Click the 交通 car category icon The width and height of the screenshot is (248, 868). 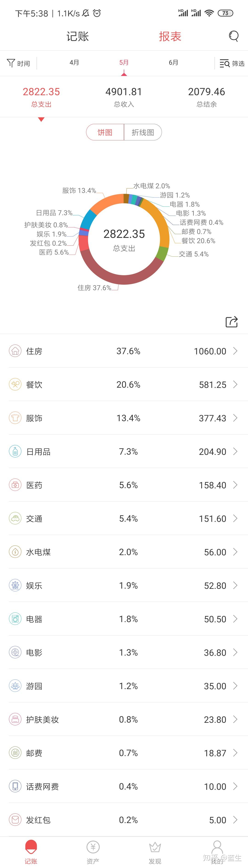tap(15, 518)
